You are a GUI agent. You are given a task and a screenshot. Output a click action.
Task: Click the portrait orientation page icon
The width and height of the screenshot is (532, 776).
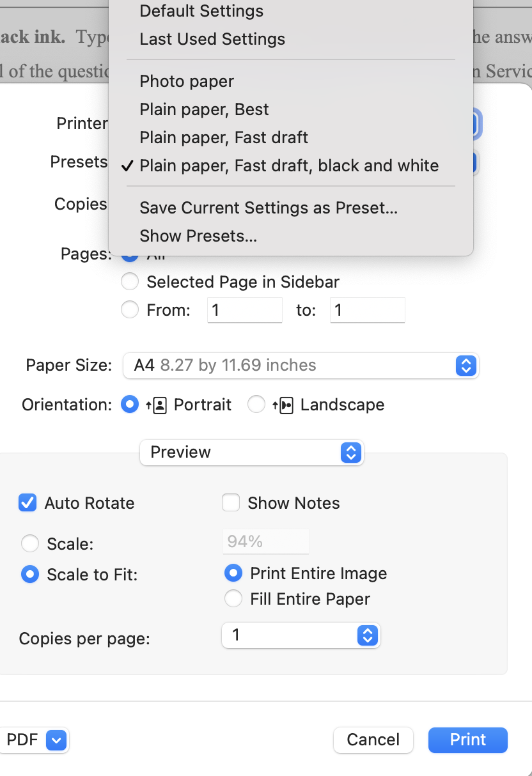[x=157, y=405]
